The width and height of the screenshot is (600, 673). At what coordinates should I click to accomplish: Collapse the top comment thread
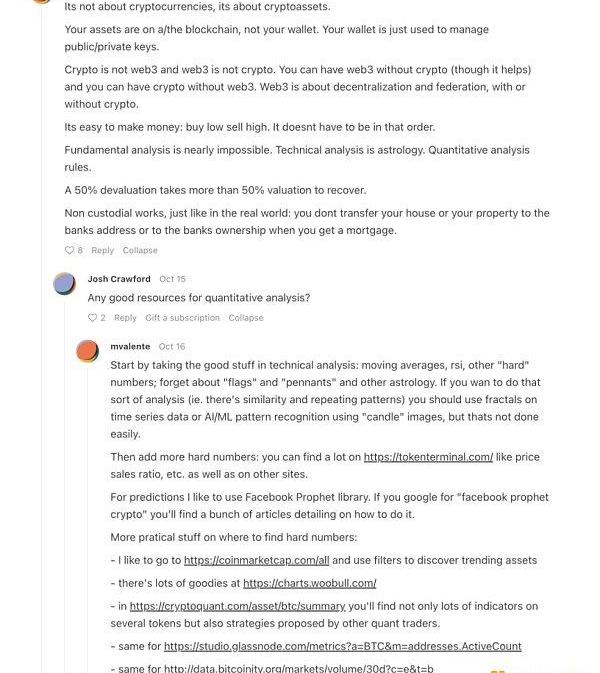click(x=140, y=250)
